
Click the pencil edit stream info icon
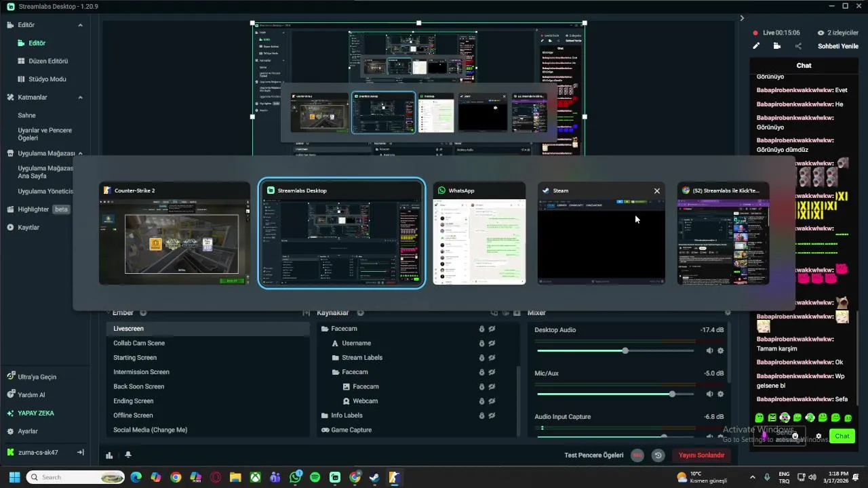[757, 46]
